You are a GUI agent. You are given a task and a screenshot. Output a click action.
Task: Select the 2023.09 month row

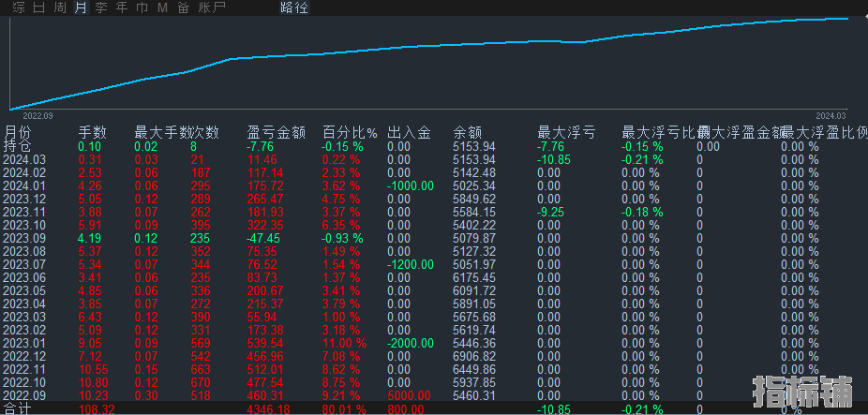(25, 239)
